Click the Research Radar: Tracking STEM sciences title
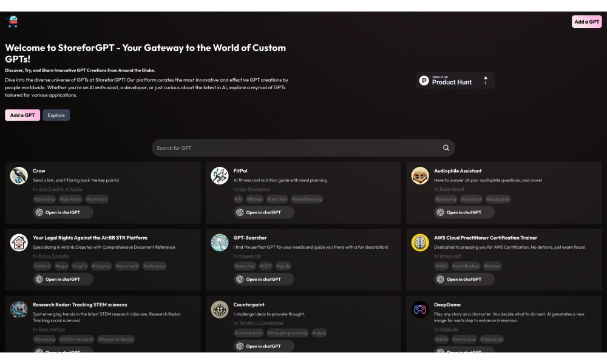The image size is (607, 364). 80,305
